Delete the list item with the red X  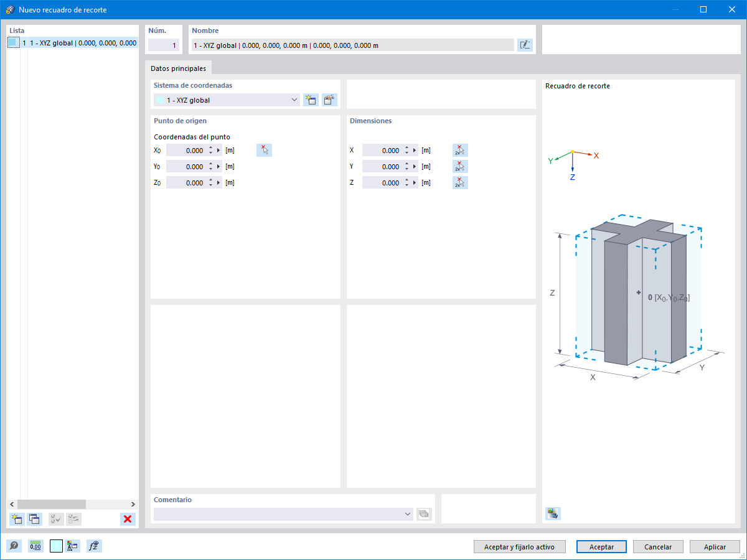[x=128, y=519]
